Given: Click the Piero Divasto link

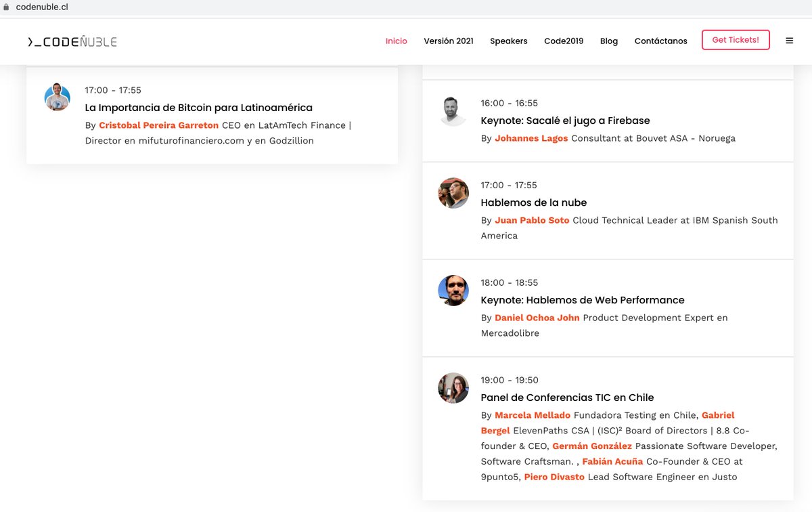Looking at the screenshot, I should pyautogui.click(x=554, y=477).
